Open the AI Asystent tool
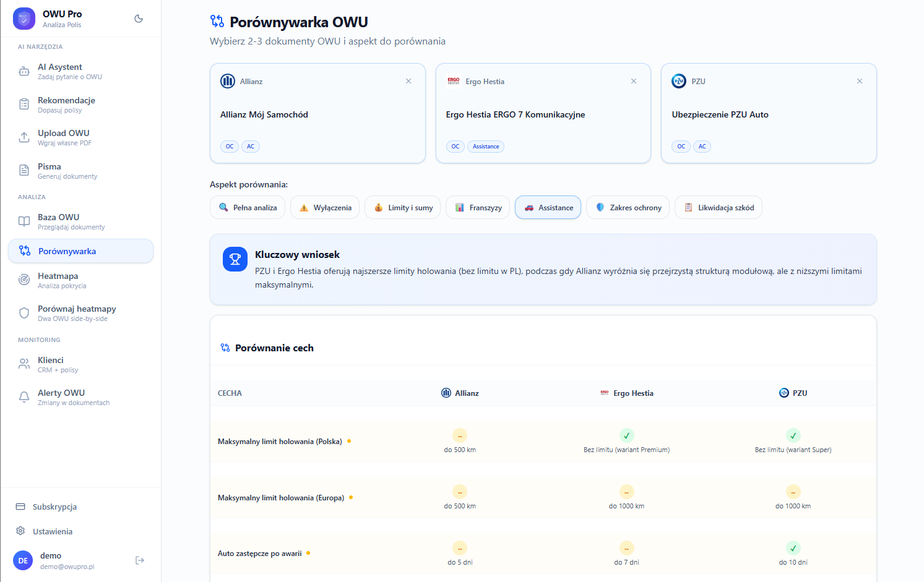This screenshot has height=582, width=924. point(24,71)
